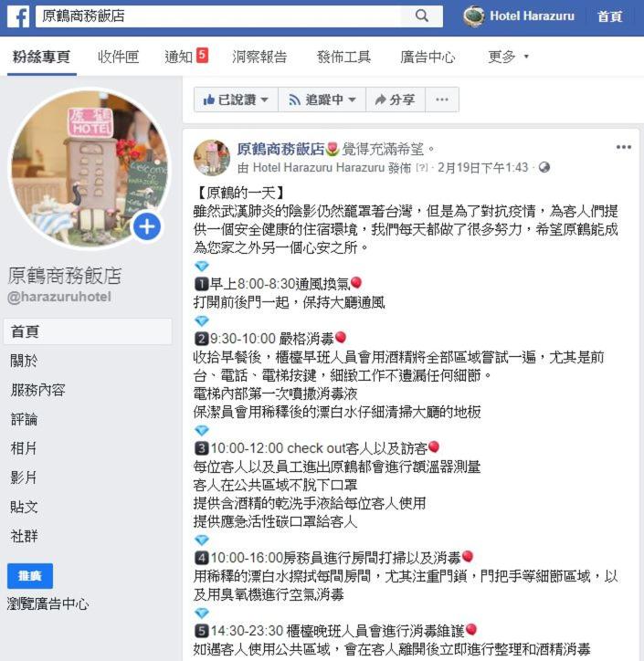
Task: Expand the 已說讚 dropdown
Action: (236, 100)
